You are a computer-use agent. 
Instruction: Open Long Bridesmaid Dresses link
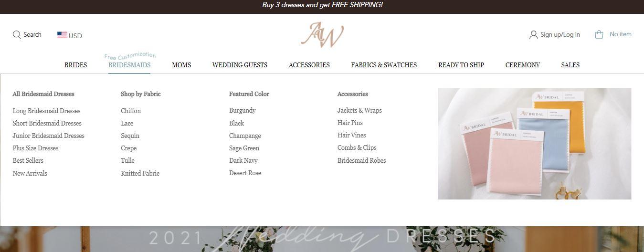point(46,111)
